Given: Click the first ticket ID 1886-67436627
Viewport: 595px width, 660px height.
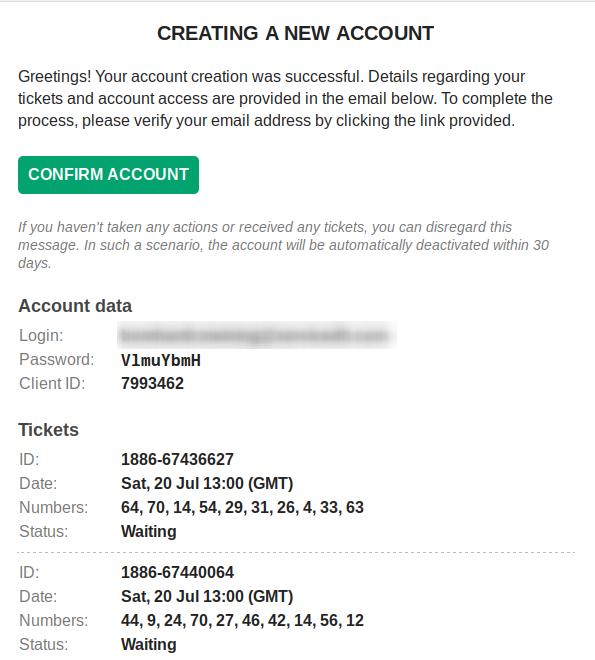Looking at the screenshot, I should click(x=177, y=459).
